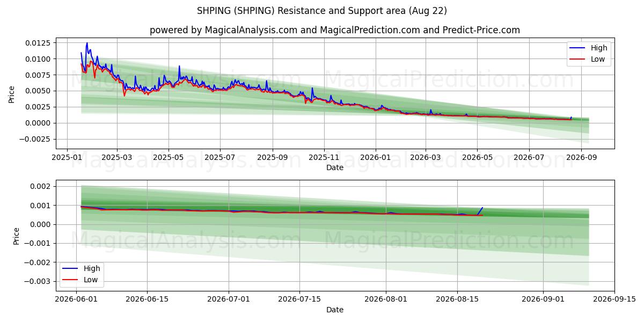Click the 'Price' axis label of the bottom chart
This screenshot has height=322, width=644.
(x=17, y=236)
